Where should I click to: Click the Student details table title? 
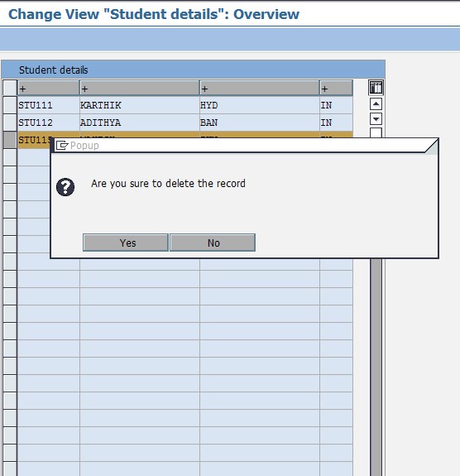(x=54, y=70)
